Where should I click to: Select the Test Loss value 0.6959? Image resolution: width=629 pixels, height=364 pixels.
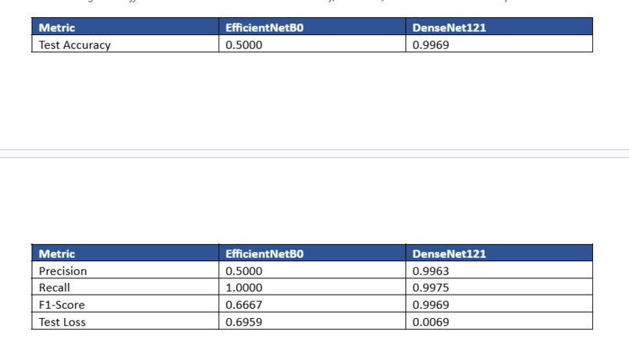coord(244,323)
